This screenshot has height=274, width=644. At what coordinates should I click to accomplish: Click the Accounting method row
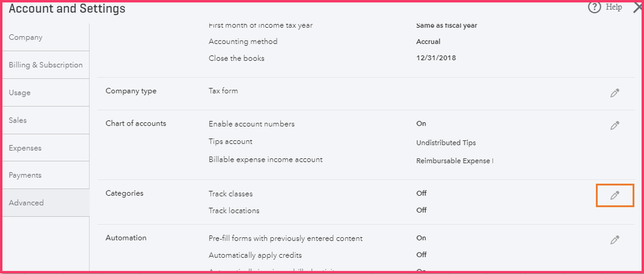pyautogui.click(x=243, y=41)
